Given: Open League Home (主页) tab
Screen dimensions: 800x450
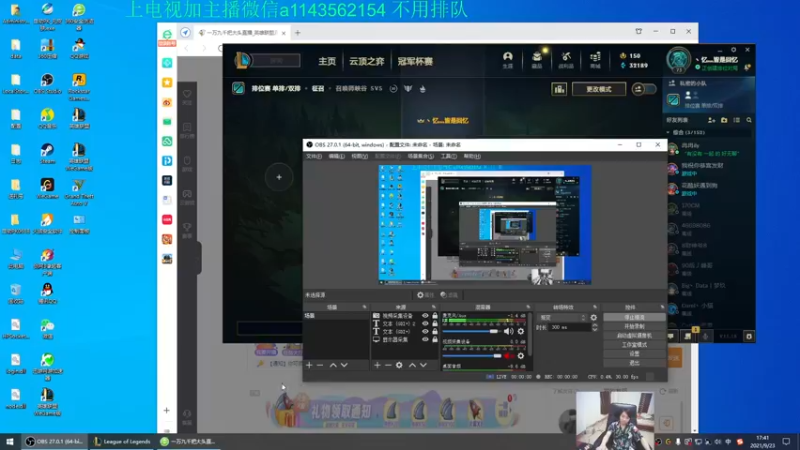Looking at the screenshot, I should point(327,61).
